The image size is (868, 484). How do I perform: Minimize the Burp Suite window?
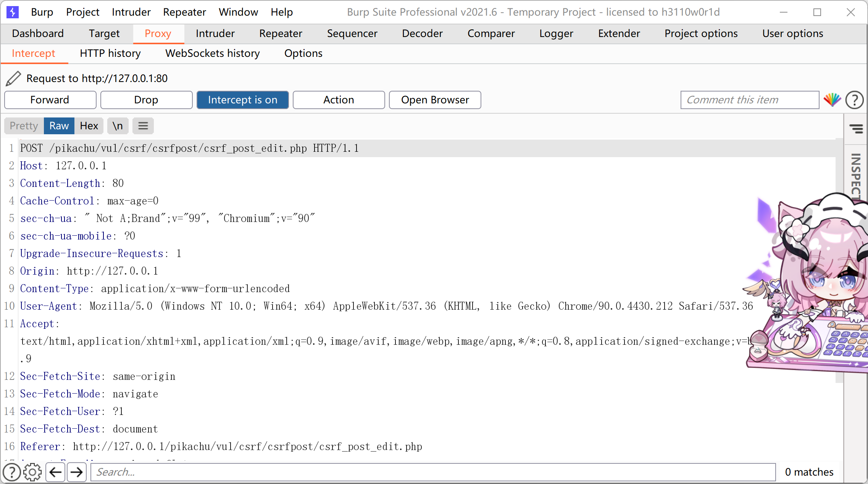pos(784,12)
